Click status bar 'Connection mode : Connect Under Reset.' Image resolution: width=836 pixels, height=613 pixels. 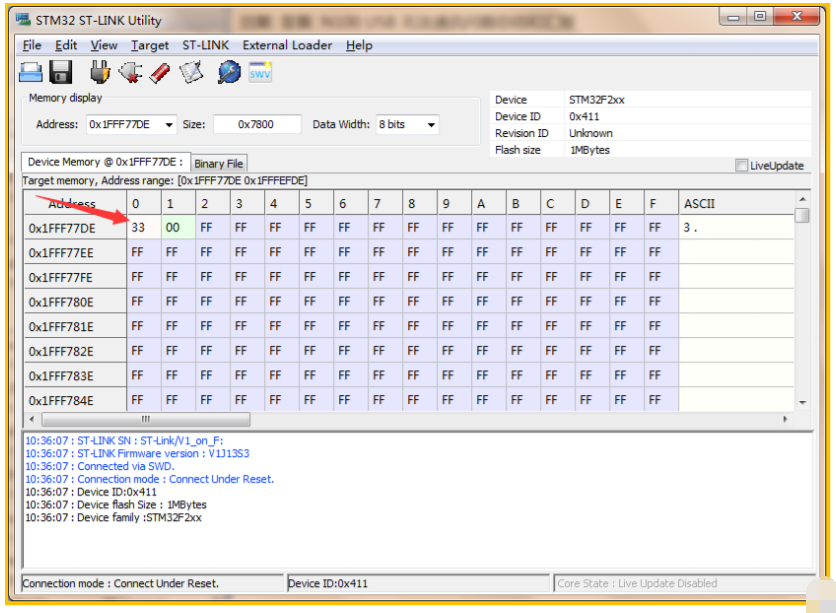pos(152,584)
